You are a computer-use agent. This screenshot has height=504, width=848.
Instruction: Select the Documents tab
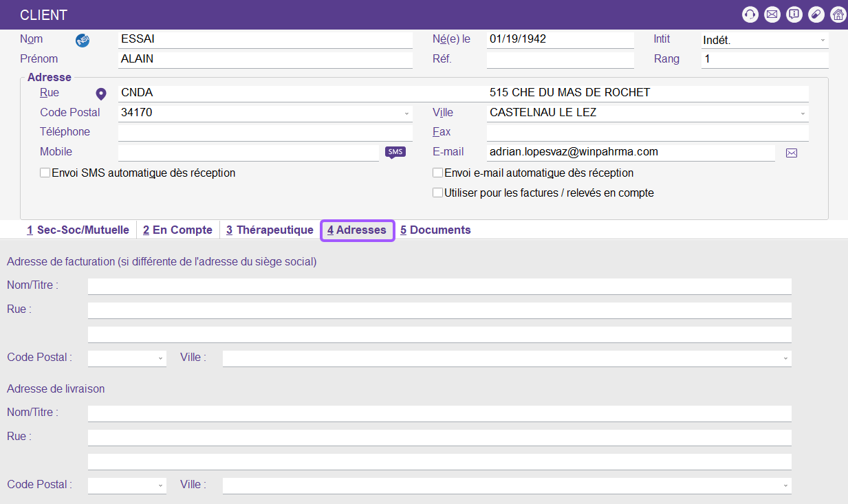tap(435, 230)
